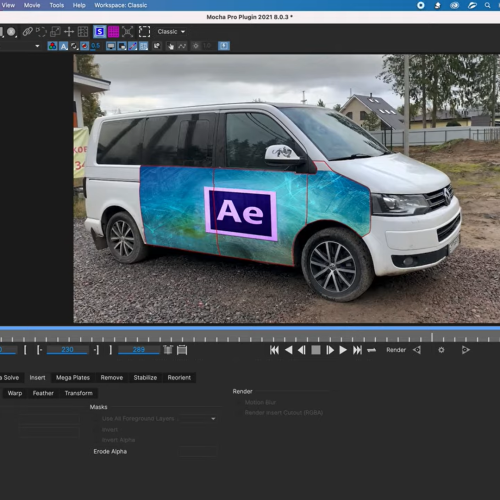Click the render settings gear icon
The height and width of the screenshot is (500, 500).
coord(441,350)
